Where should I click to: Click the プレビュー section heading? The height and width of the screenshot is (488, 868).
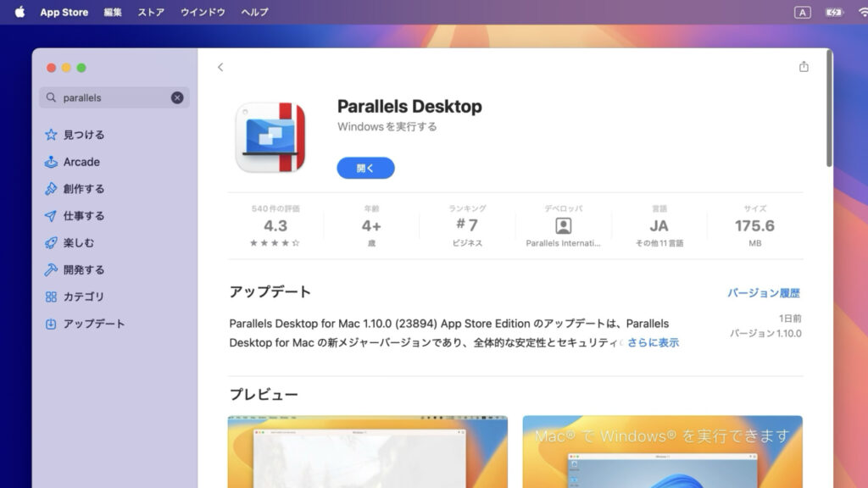(x=264, y=395)
